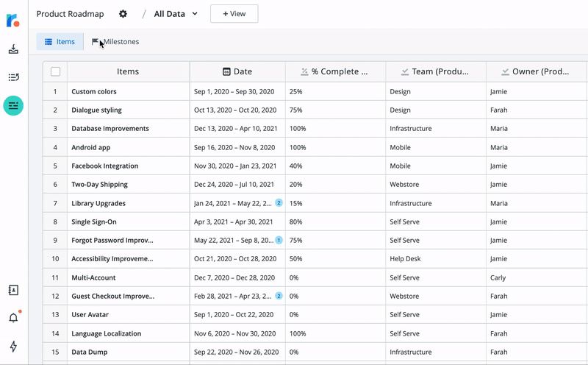The height and width of the screenshot is (365, 588).
Task: Switch to the Items tab
Action: [60, 42]
